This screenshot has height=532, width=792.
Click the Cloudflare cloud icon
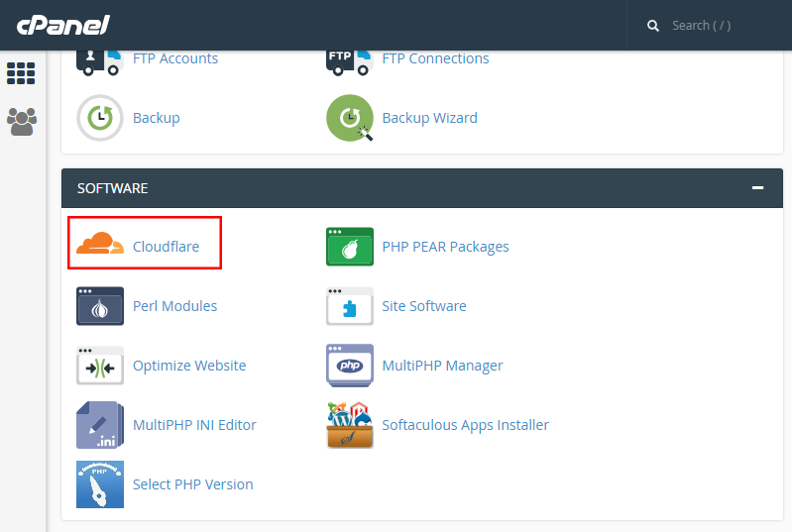point(100,245)
